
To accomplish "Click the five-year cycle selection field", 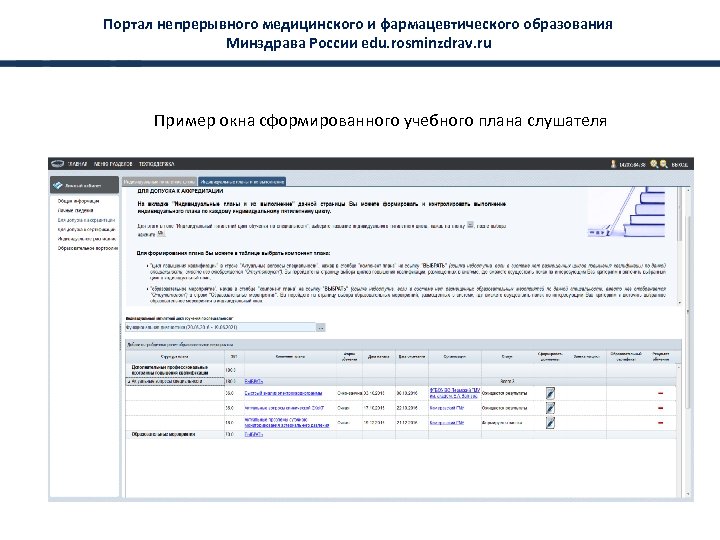I will [x=220, y=327].
